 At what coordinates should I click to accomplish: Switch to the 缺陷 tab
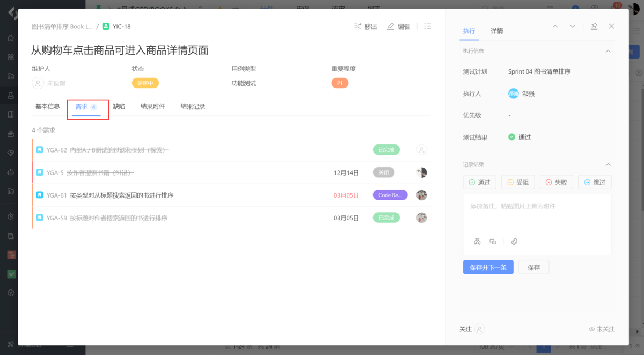pyautogui.click(x=119, y=106)
